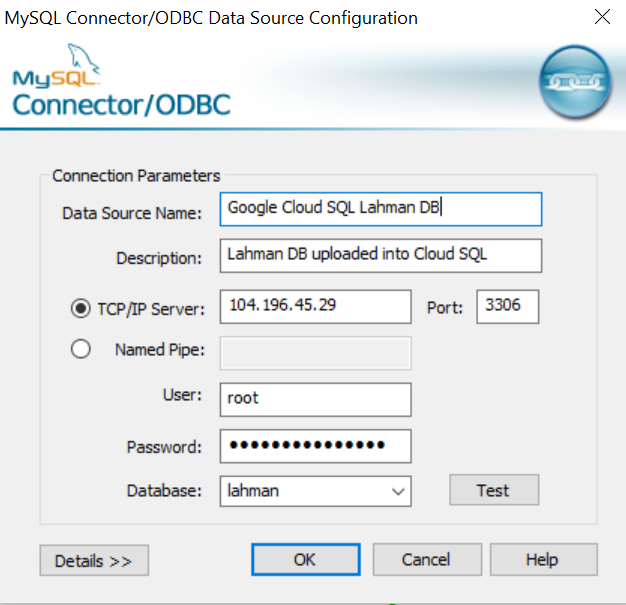Click the greyed-out Named Pipe text box

[x=315, y=353]
